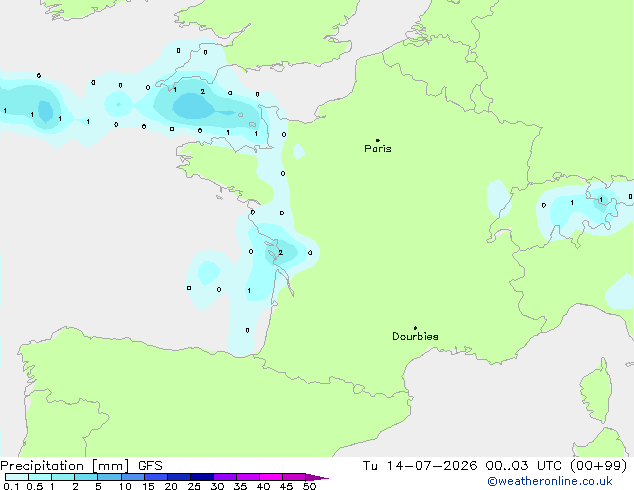Pick the 45–50 mm legend swatch

(x=294, y=477)
